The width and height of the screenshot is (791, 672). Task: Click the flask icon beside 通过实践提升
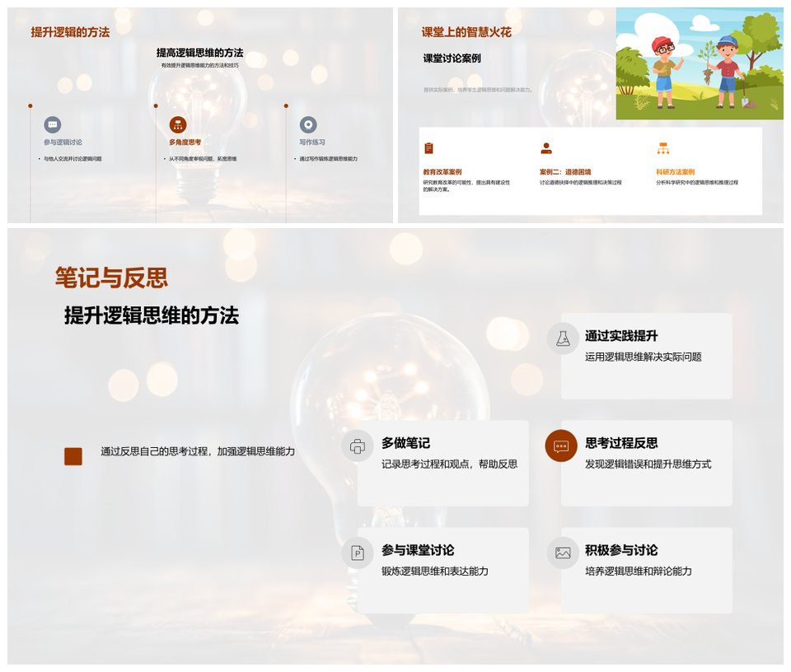pos(563,338)
